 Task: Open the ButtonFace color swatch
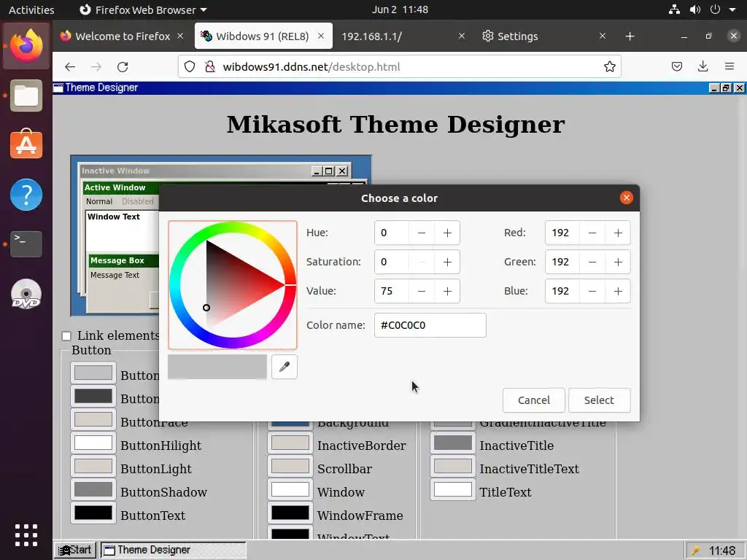click(x=93, y=419)
